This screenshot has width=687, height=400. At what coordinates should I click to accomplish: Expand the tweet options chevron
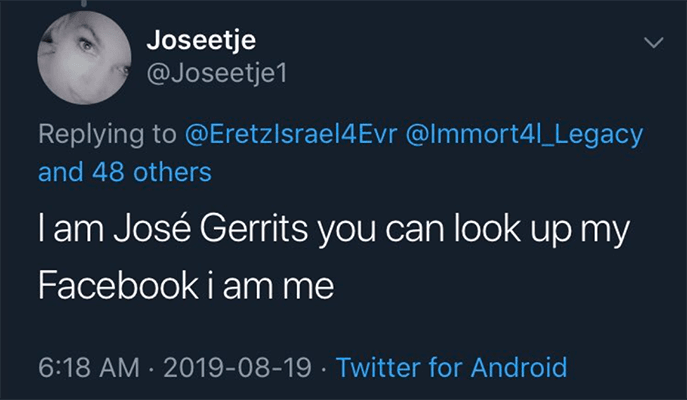[654, 42]
